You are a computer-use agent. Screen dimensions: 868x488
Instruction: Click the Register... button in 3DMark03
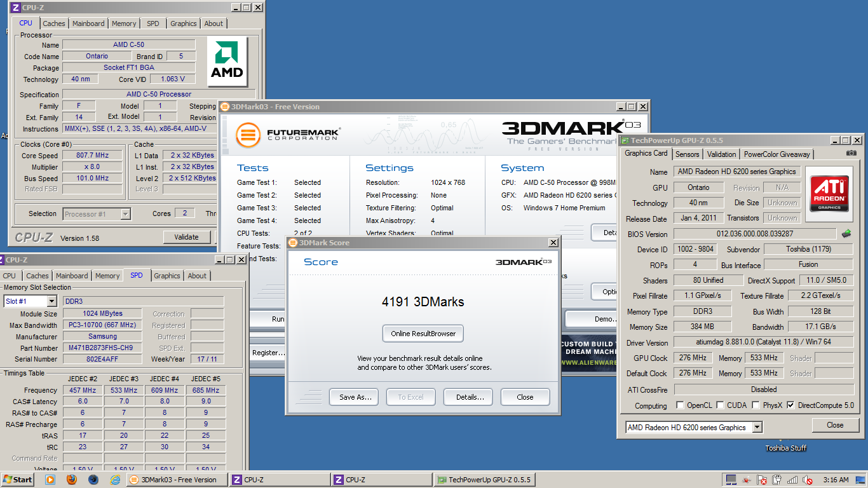pyautogui.click(x=269, y=353)
